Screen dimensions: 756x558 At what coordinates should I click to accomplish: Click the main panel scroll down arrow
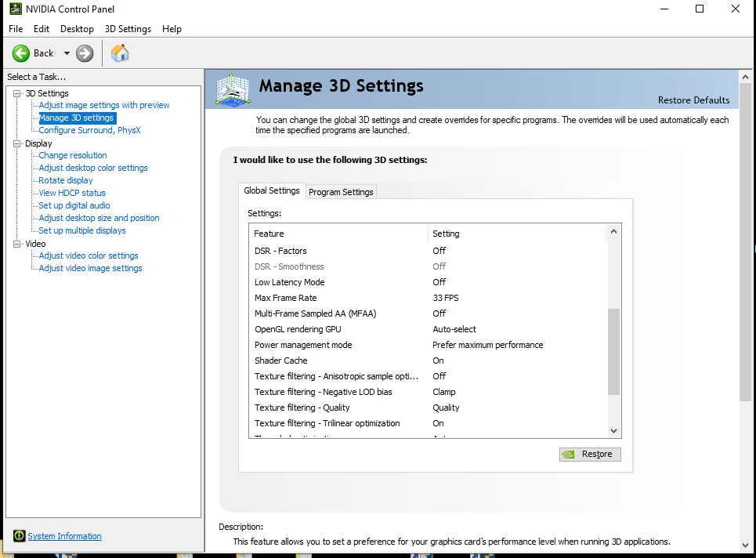point(745,545)
